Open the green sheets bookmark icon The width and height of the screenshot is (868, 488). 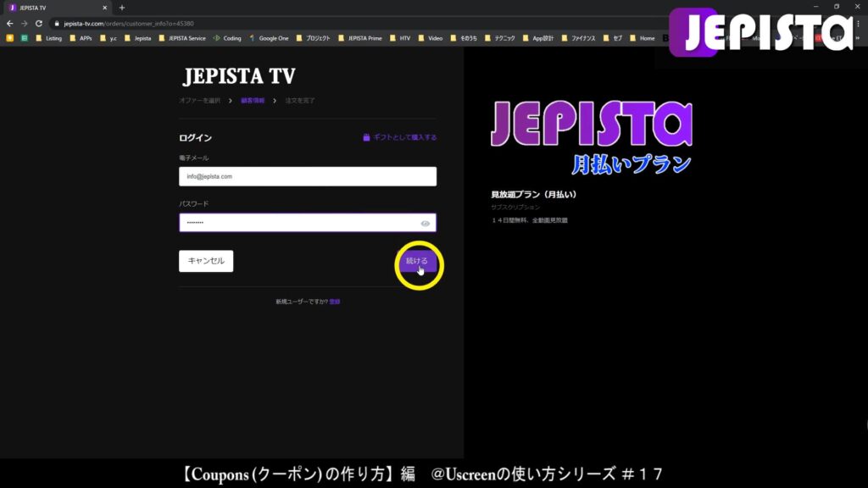pyautogui.click(x=25, y=38)
